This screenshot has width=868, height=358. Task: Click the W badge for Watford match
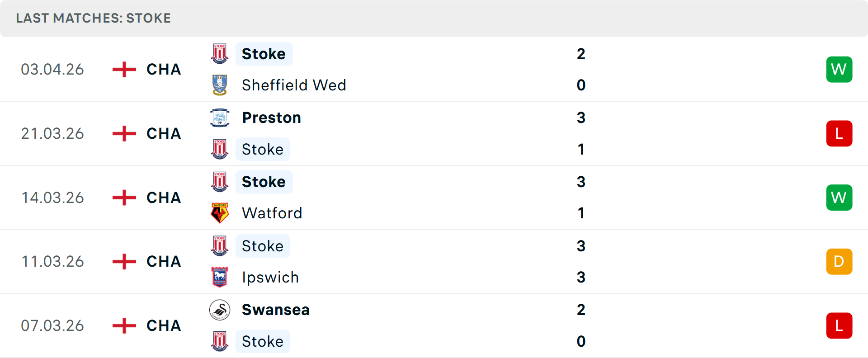tap(839, 198)
